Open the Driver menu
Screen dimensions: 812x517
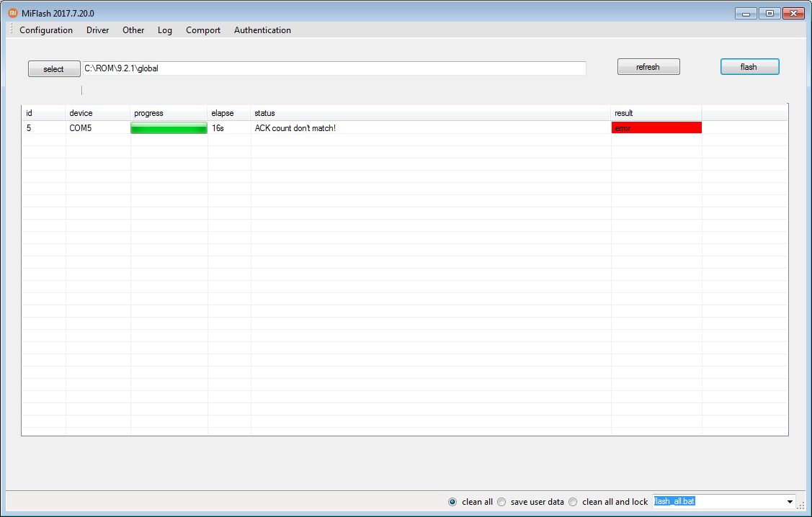[98, 30]
